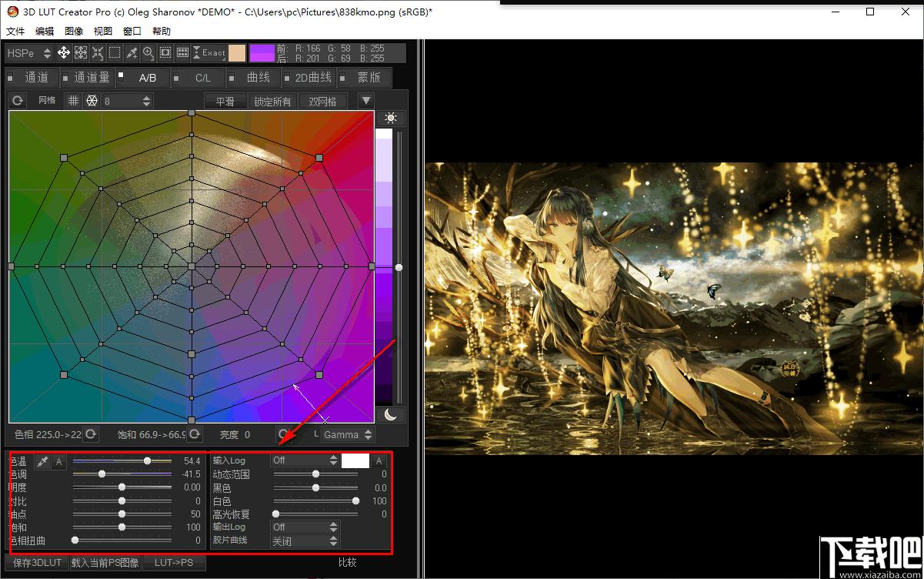The image size is (924, 579).
Task: Open the 编辑 menu
Action: [x=45, y=31]
